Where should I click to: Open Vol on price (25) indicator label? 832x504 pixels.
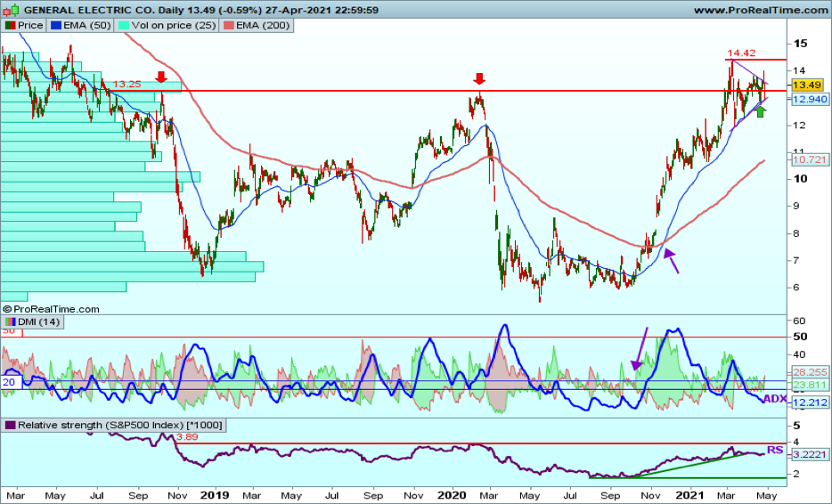[167, 26]
